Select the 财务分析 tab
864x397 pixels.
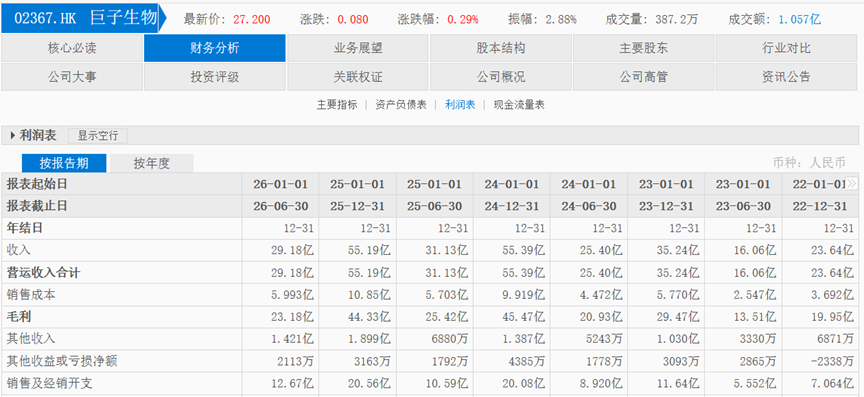point(214,48)
